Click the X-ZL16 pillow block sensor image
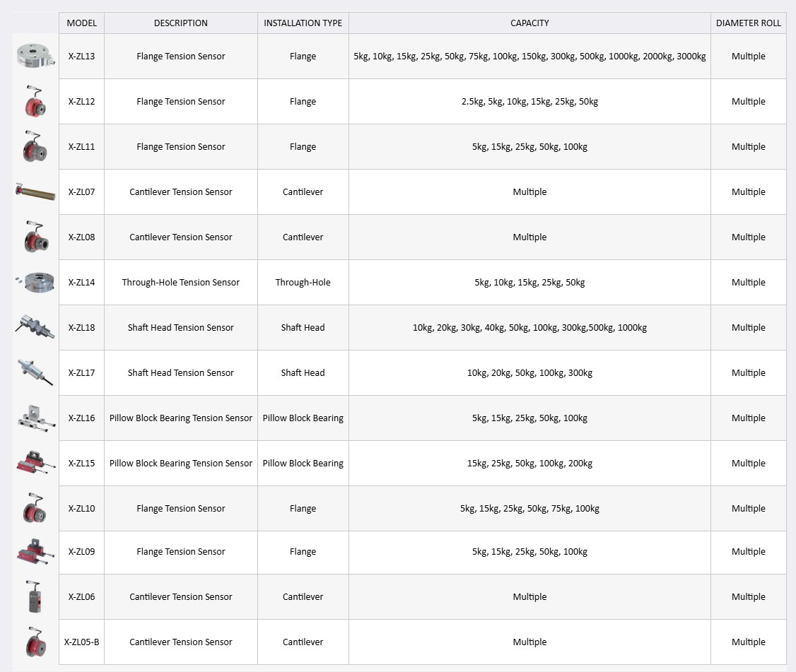This screenshot has width=796, height=672. coord(35,418)
